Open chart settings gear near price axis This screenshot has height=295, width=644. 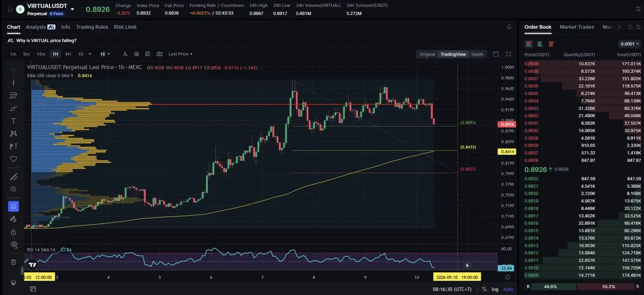point(508,277)
